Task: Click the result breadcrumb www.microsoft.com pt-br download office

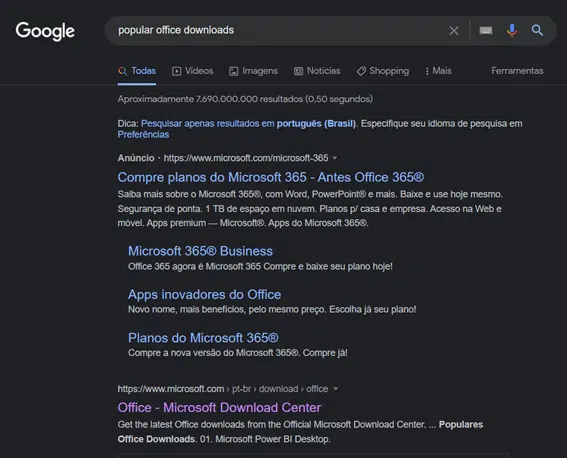Action: pos(223,389)
